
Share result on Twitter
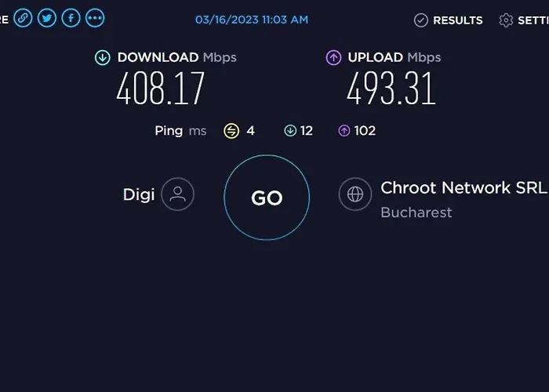[x=47, y=18]
